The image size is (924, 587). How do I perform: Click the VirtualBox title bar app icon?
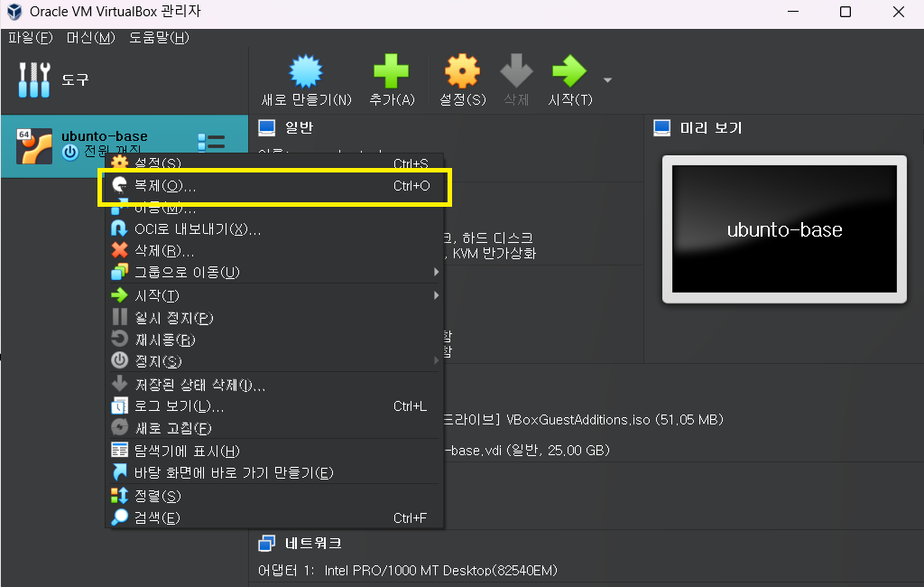14,12
